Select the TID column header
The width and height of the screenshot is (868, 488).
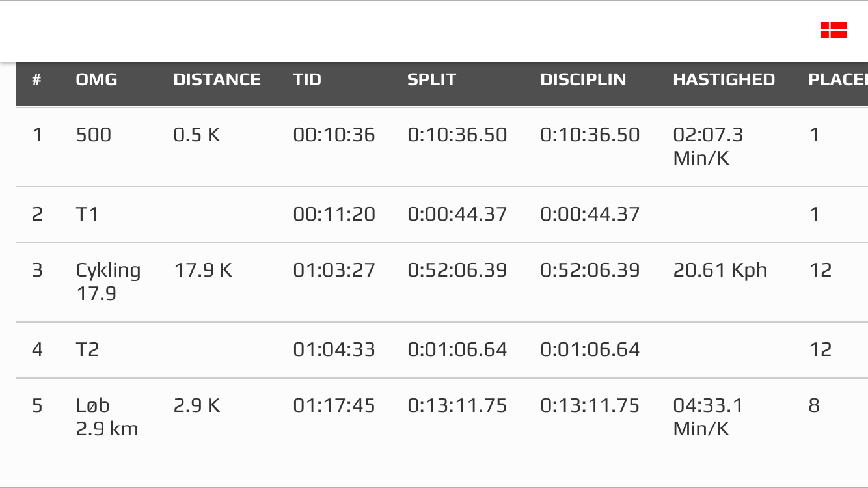[x=307, y=79]
